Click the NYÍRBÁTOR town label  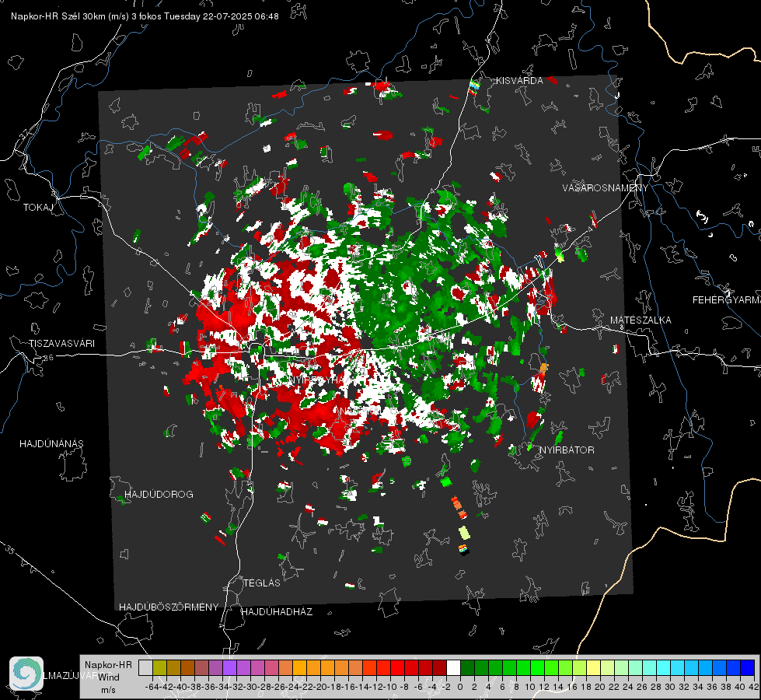pyautogui.click(x=567, y=450)
